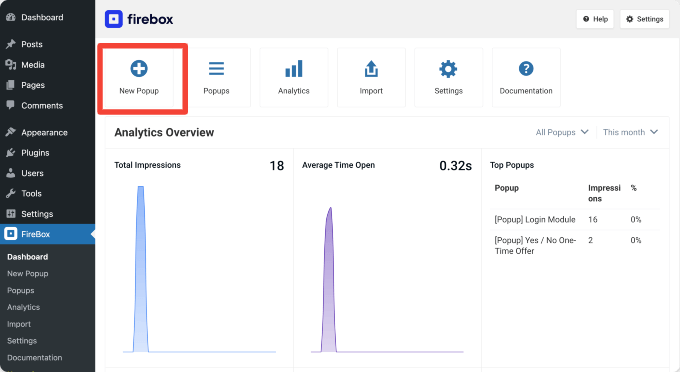Click New Popup in FireBox submenu
The width and height of the screenshot is (680, 372).
[x=28, y=274]
